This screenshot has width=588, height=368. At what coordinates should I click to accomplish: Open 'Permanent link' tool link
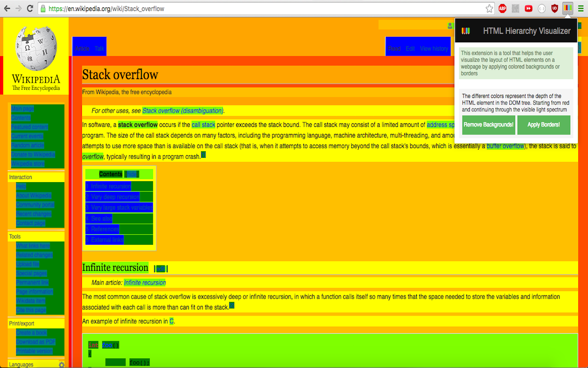32,282
